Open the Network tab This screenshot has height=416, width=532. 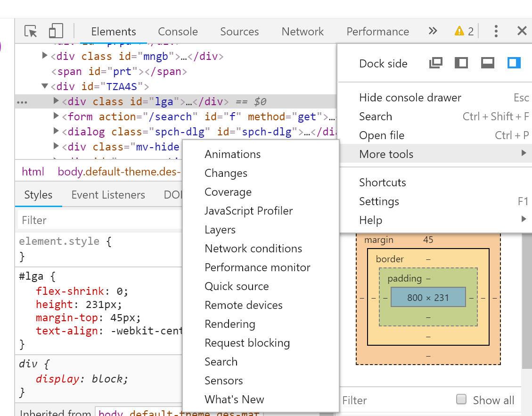(x=303, y=32)
